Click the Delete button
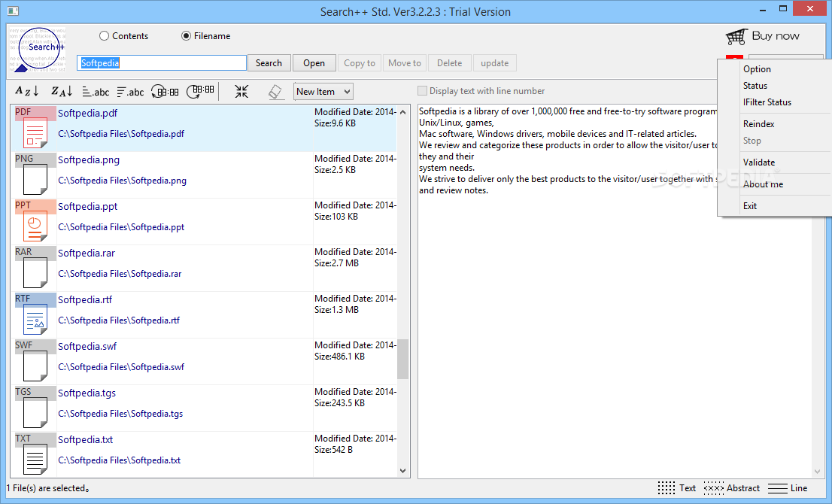This screenshot has width=832, height=504. coord(449,63)
